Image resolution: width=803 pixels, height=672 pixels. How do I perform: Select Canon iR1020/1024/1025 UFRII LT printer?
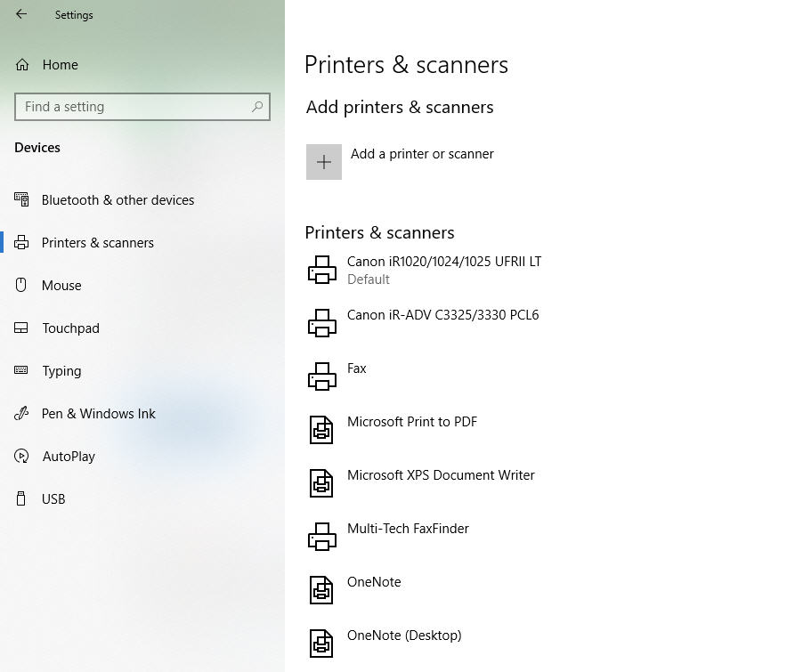(x=444, y=261)
